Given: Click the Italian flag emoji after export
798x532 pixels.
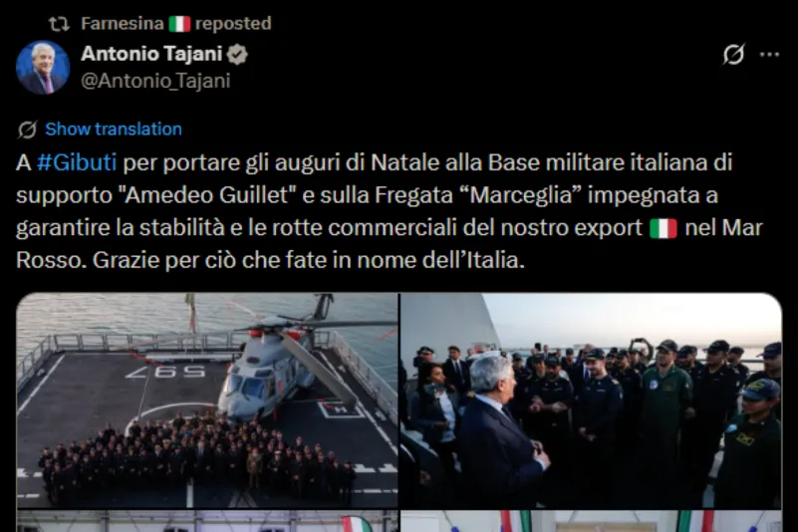Looking at the screenshot, I should [x=664, y=228].
